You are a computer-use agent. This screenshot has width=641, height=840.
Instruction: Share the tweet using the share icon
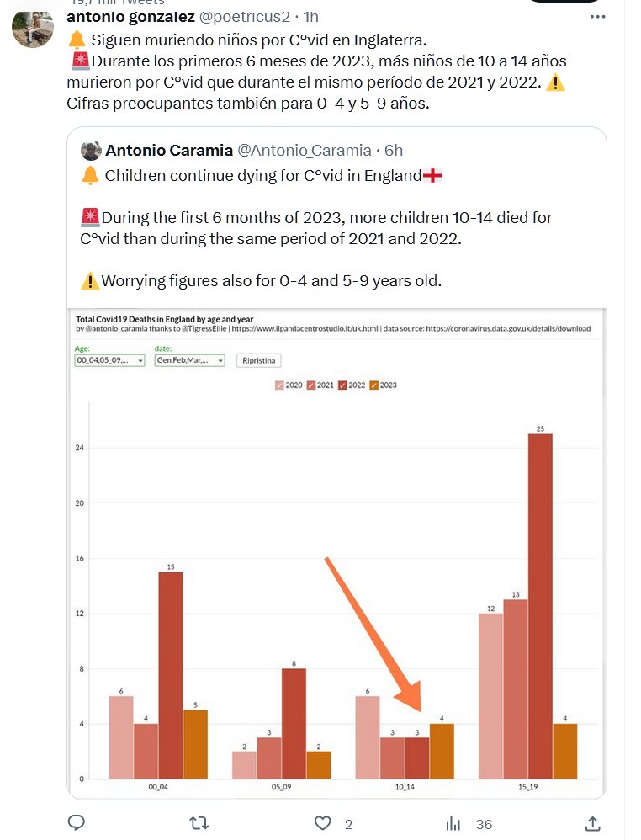tap(592, 822)
